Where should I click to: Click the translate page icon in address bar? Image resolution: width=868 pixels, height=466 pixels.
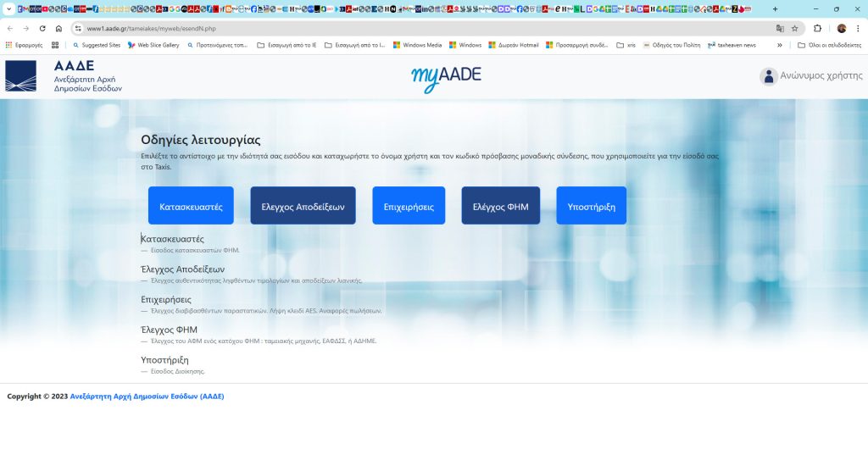point(779,28)
